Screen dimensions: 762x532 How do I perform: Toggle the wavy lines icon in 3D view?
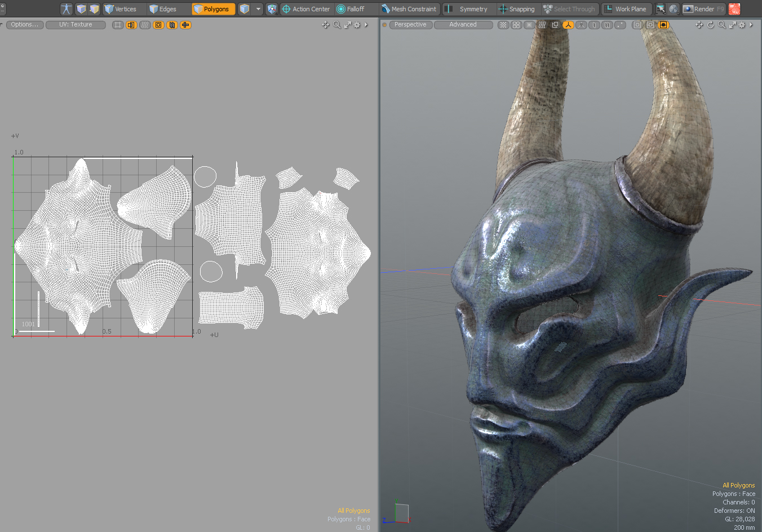tap(542, 25)
